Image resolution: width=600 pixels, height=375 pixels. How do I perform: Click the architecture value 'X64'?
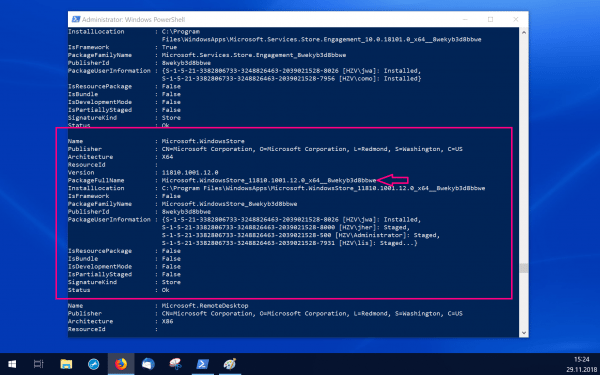[x=168, y=157]
